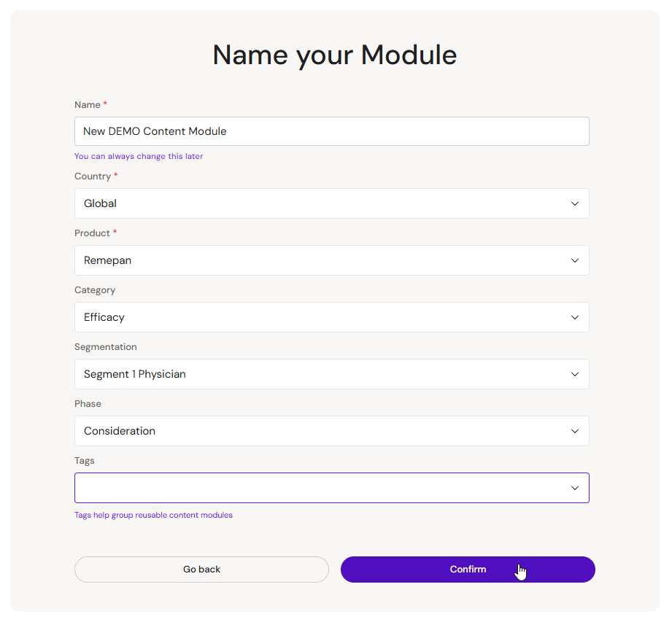Viewport: 672px width, 622px height.
Task: Click the Go back button
Action: 201,569
